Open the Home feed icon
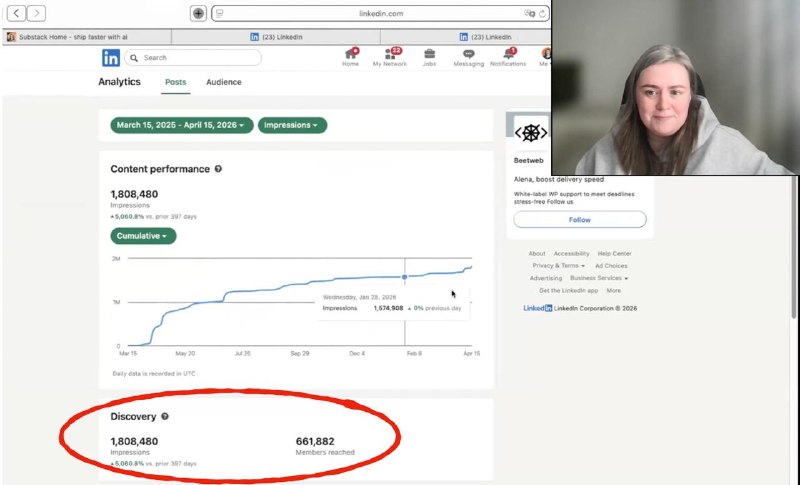This screenshot has width=800, height=485. point(351,57)
